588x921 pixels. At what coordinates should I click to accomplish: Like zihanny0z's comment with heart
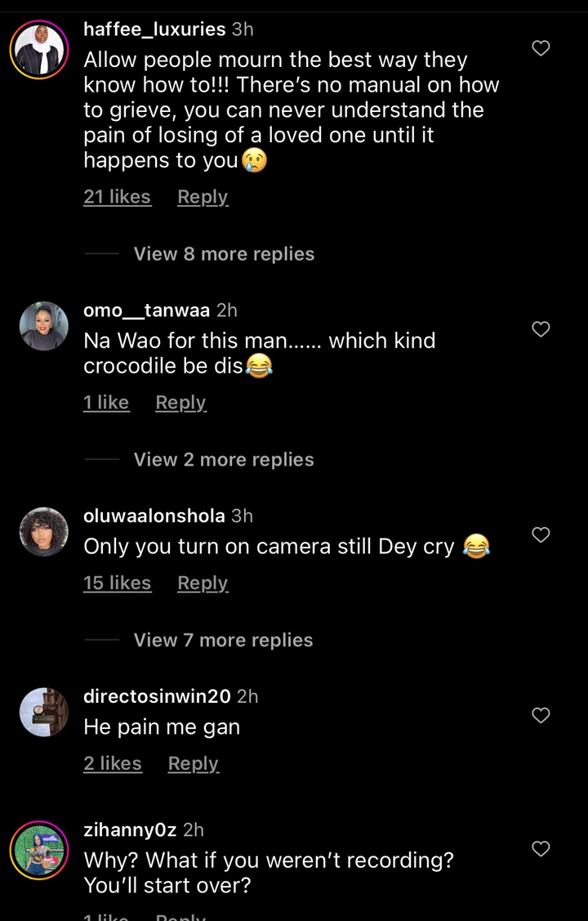point(541,849)
